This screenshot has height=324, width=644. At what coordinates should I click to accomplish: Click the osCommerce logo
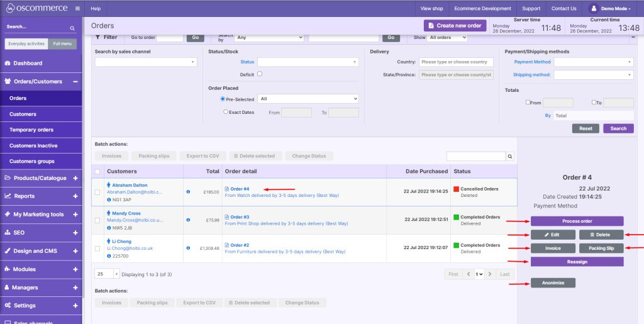[x=36, y=8]
